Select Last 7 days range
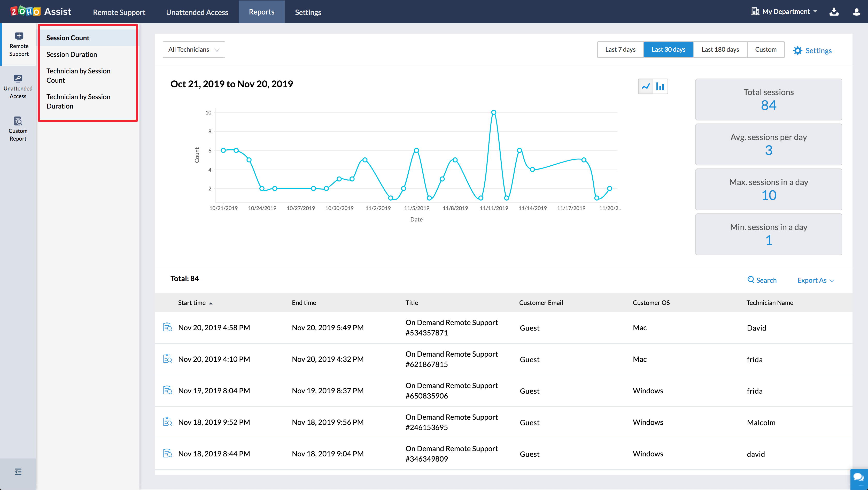This screenshot has width=868, height=490. coord(620,50)
